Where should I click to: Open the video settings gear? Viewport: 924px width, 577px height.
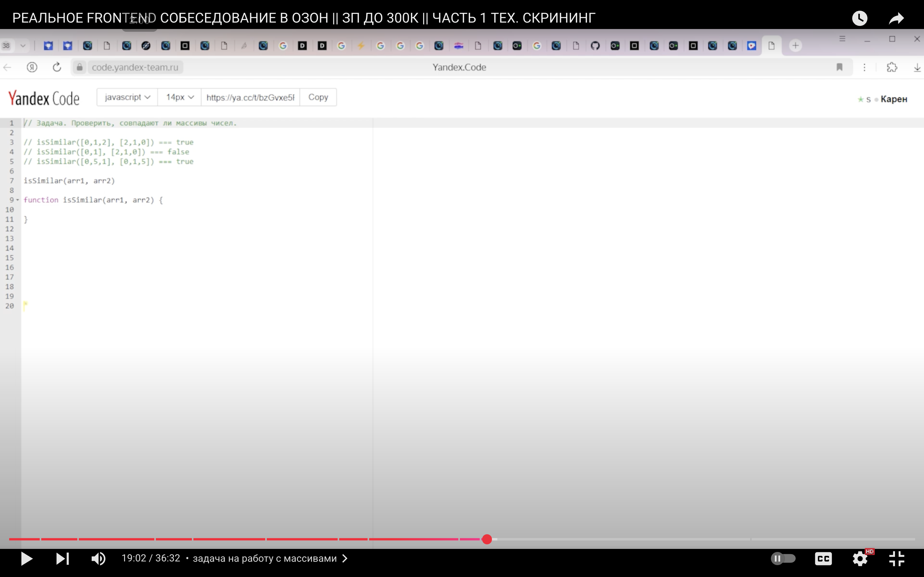[x=860, y=559]
